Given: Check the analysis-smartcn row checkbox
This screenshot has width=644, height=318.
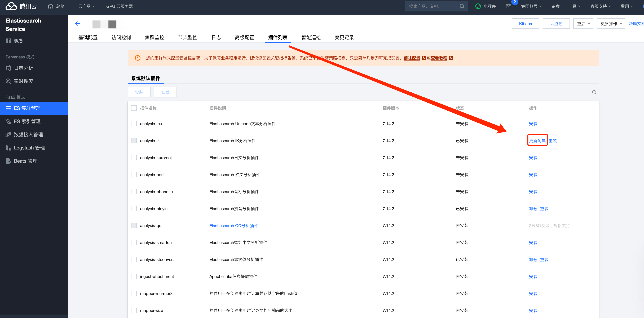Looking at the screenshot, I should click(134, 243).
